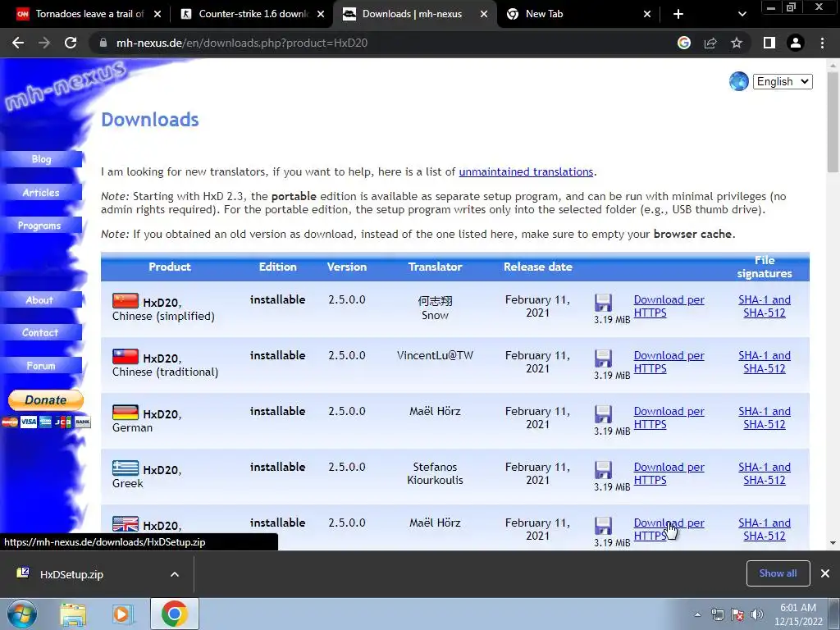
Task: Go back to the previous page
Action: (x=18, y=43)
